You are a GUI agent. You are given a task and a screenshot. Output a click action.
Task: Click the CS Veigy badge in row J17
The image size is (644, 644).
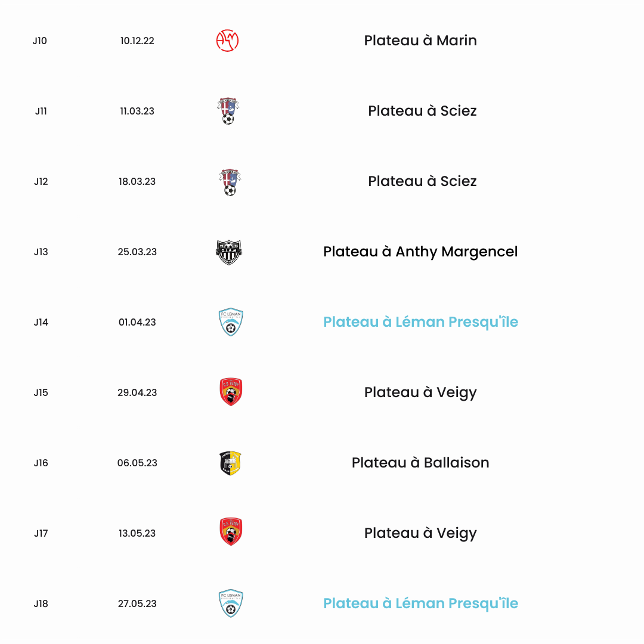[x=231, y=531]
